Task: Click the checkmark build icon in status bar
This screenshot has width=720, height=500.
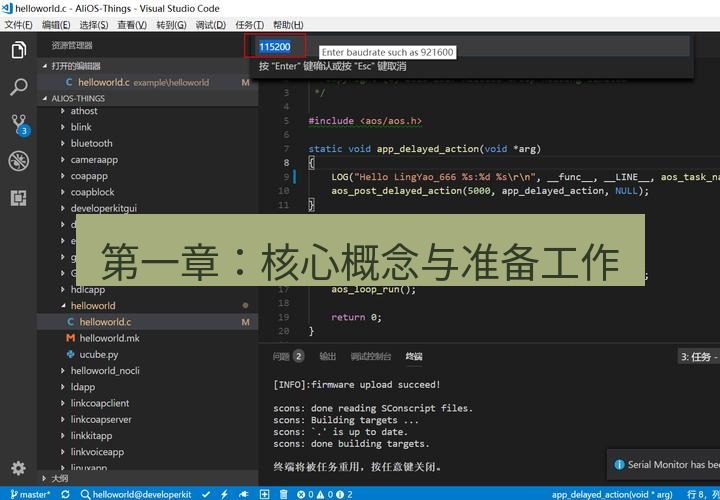Action: point(207,494)
